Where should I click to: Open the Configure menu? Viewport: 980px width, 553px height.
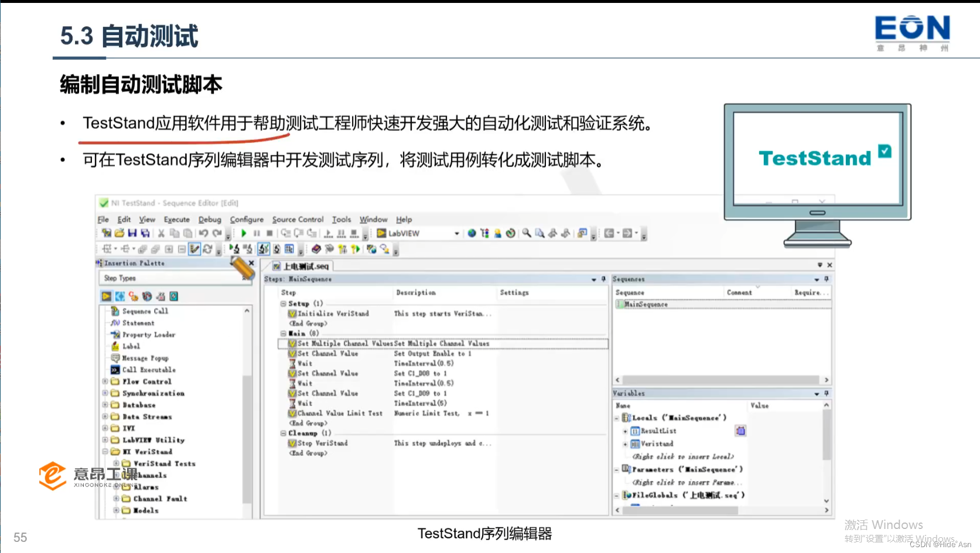coord(247,219)
